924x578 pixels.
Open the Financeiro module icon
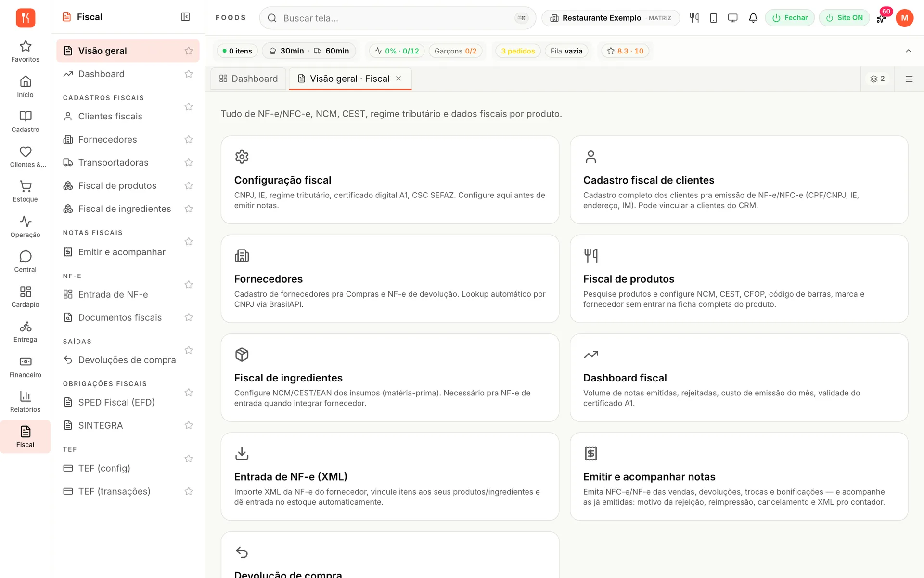[25, 367]
